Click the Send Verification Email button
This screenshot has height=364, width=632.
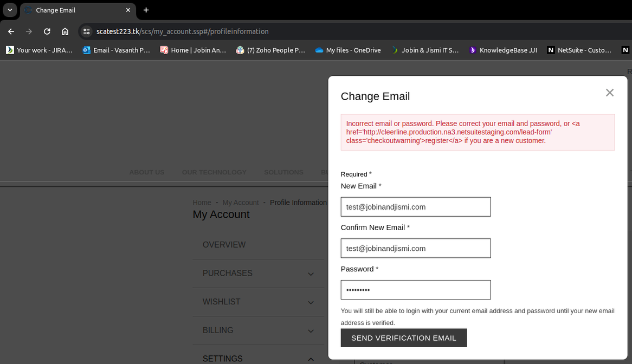click(x=403, y=338)
